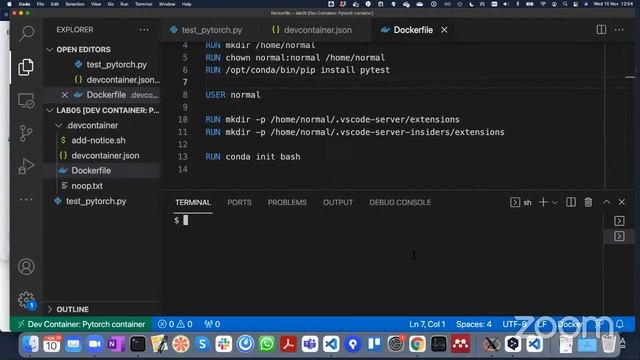Select the second terminal in side list
Screen dimensions: 640x360
point(619,236)
